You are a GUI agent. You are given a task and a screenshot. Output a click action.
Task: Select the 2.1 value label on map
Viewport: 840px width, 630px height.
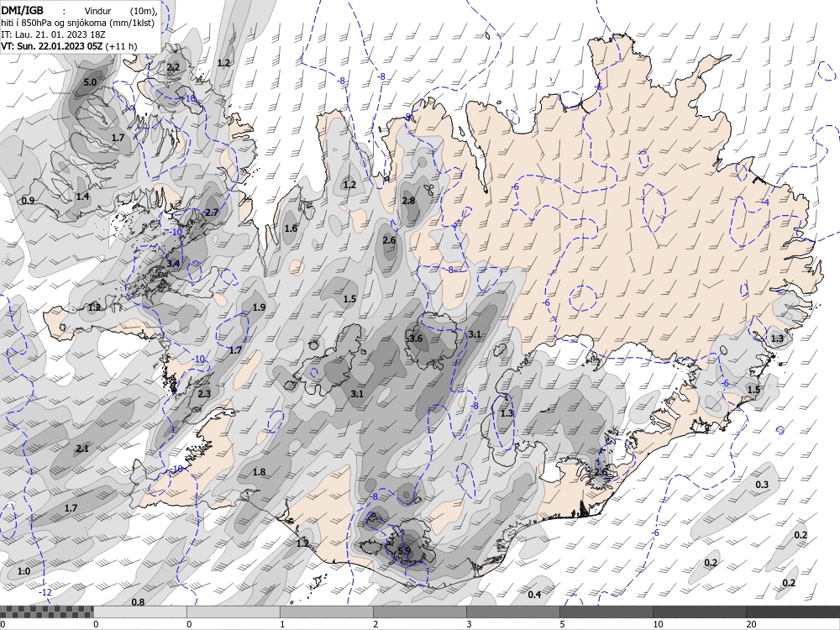point(82,449)
